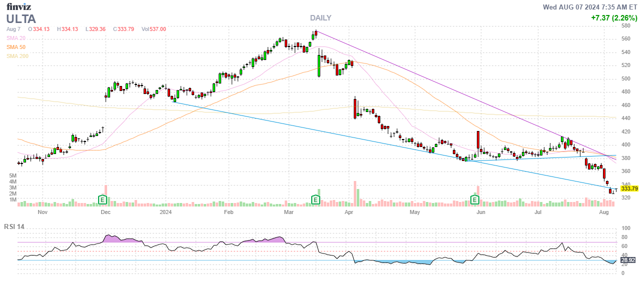The image size is (644, 281).
Task: Click the Aug label on the date axis
Action: click(603, 212)
